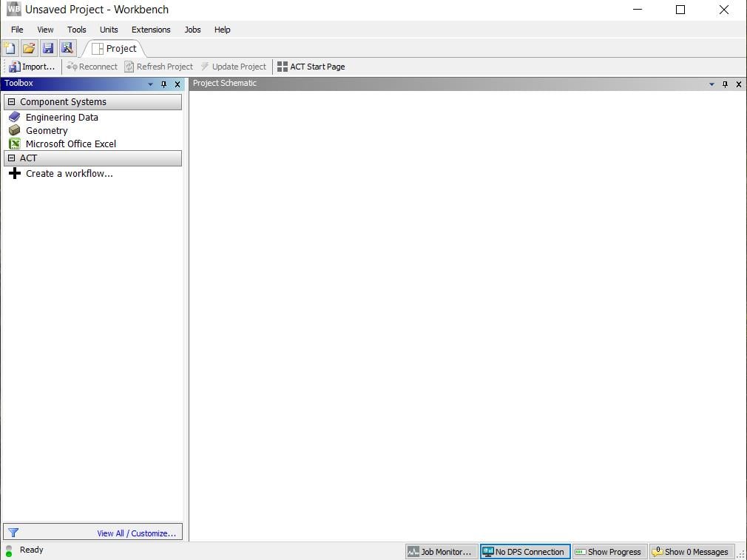Collapse the ACT toolbox section
The width and height of the screenshot is (747, 560).
point(11,158)
